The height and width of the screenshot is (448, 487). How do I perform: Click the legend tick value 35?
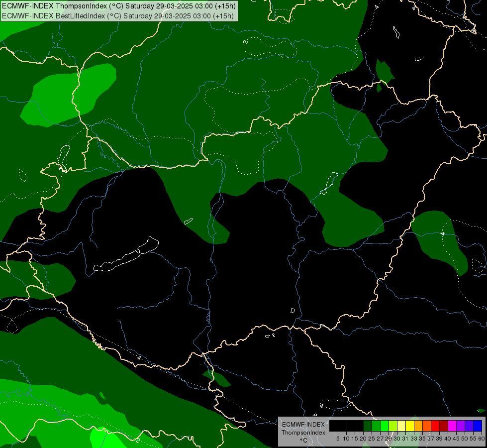click(423, 439)
